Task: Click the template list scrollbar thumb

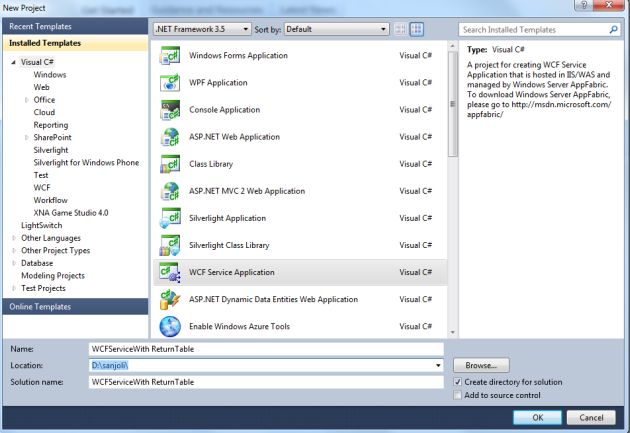Action: click(x=452, y=104)
